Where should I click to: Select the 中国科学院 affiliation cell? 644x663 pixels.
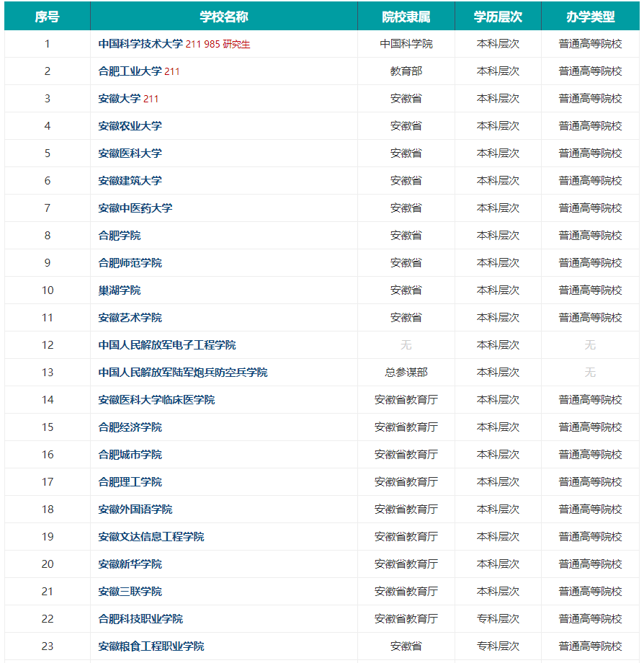tap(406, 44)
